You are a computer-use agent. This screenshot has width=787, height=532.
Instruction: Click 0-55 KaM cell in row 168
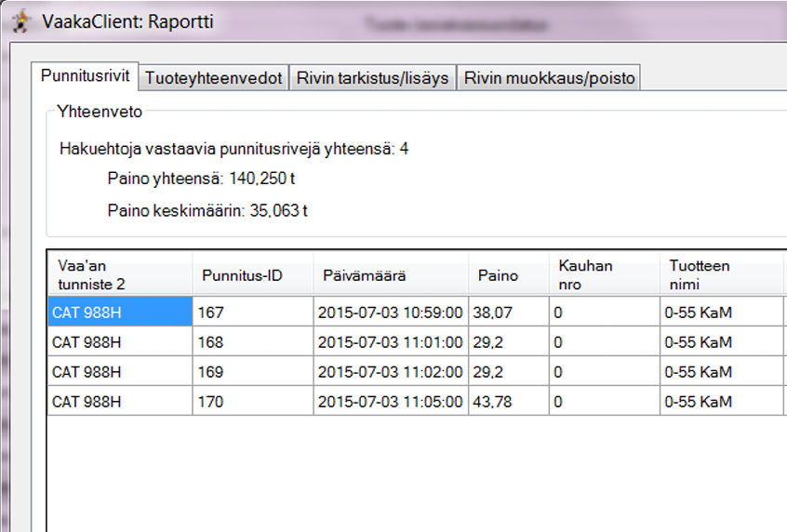(x=722, y=341)
